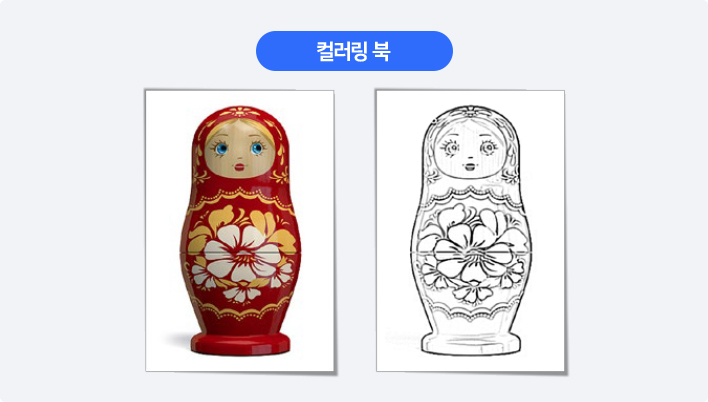The width and height of the screenshot is (708, 402).
Task: Click the small outlined flower at the sketch's bottom
Action: pos(472,293)
